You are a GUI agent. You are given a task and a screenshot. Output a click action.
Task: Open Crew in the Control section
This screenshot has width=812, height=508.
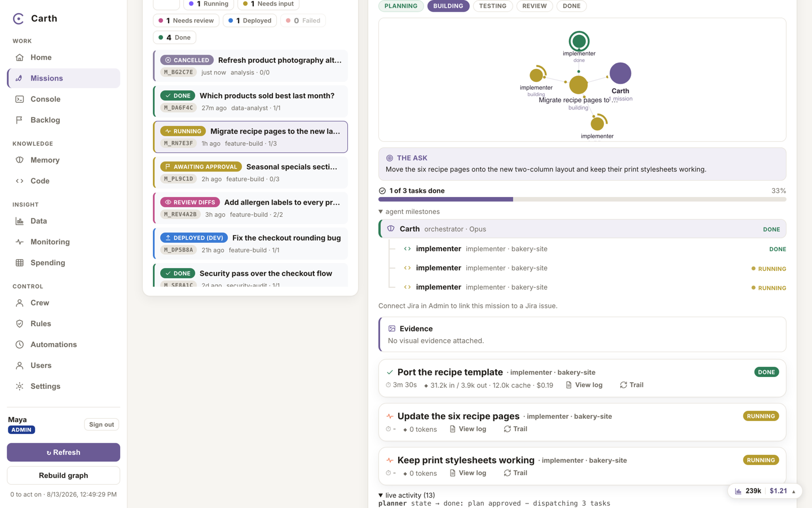[x=63, y=303]
